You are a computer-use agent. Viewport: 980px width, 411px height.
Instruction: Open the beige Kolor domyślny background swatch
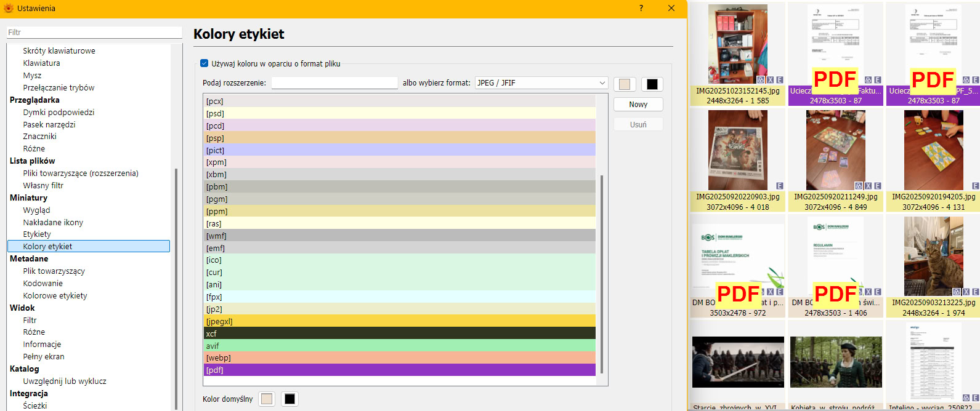267,399
